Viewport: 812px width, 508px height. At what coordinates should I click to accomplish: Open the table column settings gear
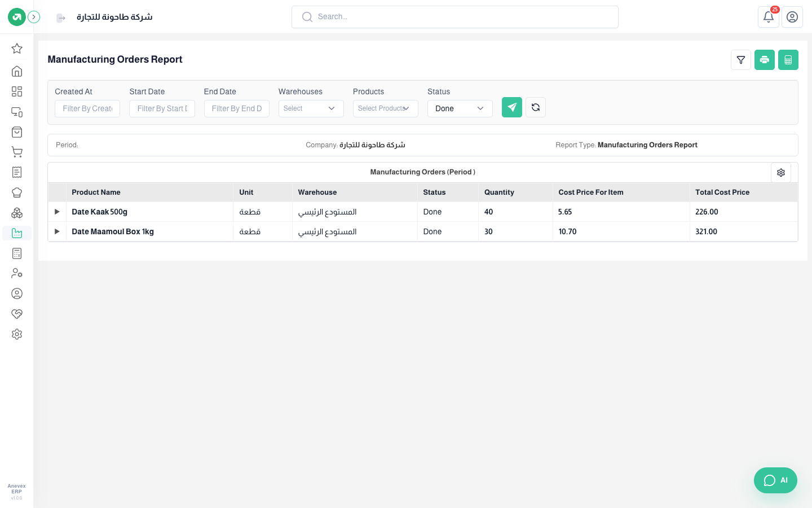click(781, 173)
